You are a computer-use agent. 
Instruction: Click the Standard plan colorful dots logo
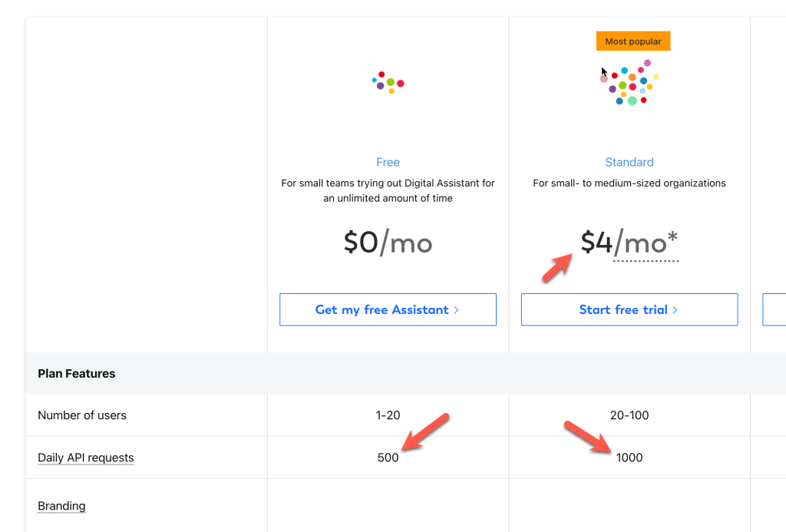coord(629,83)
